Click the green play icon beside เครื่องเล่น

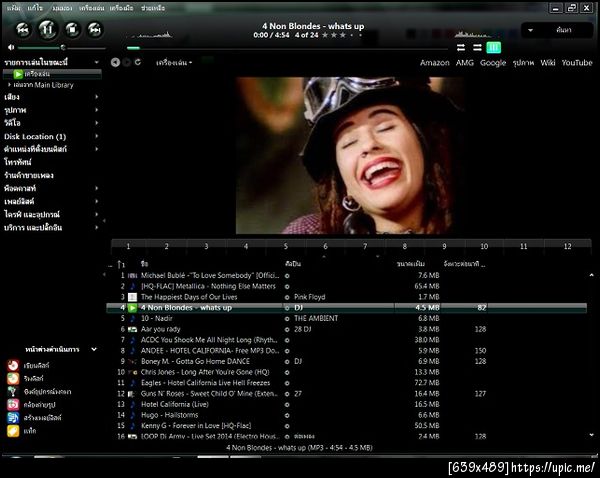(18, 73)
